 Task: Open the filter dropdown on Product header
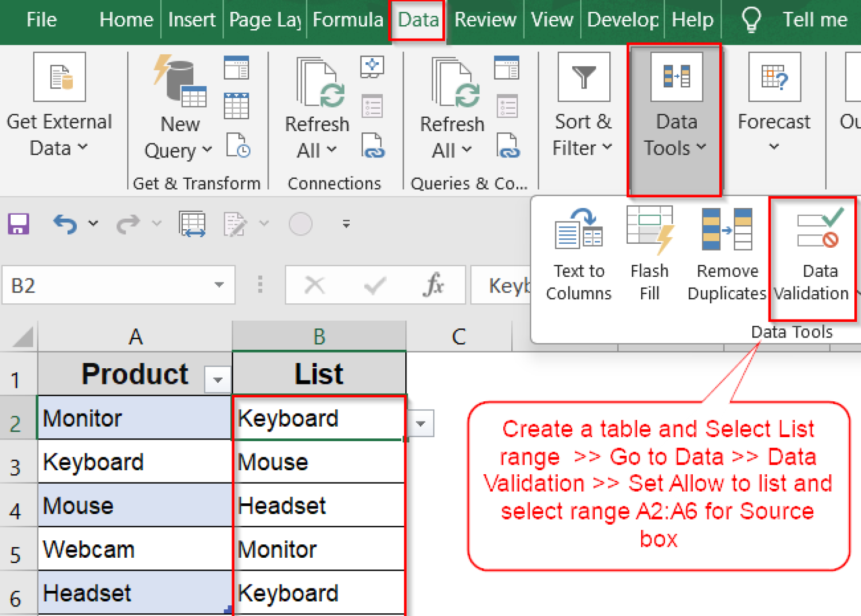[217, 379]
